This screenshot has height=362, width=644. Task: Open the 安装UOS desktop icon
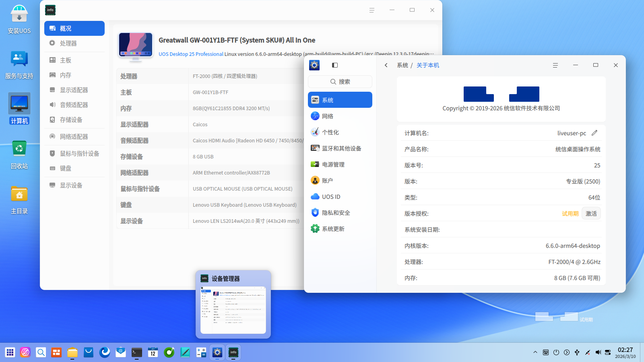pyautogui.click(x=19, y=19)
